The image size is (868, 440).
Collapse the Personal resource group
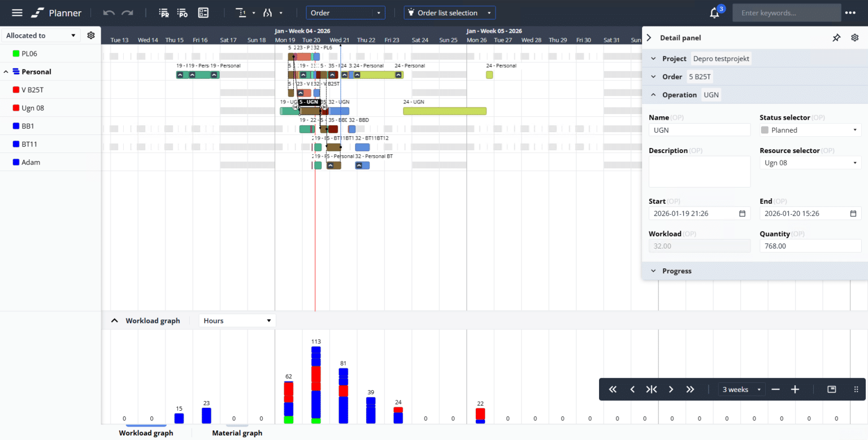click(6, 72)
